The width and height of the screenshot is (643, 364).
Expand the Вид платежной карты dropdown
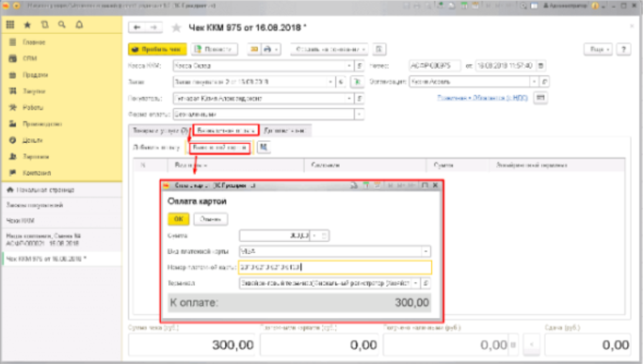click(426, 251)
